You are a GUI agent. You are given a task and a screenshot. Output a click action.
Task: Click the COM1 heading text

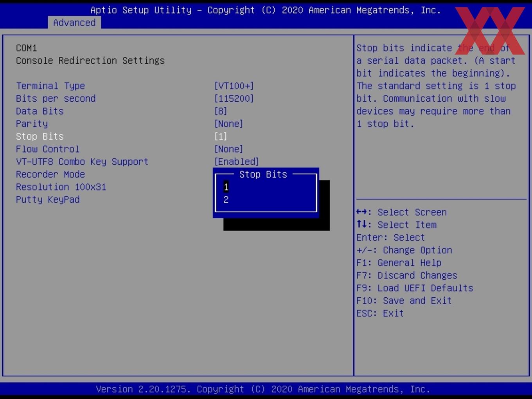[27, 48]
